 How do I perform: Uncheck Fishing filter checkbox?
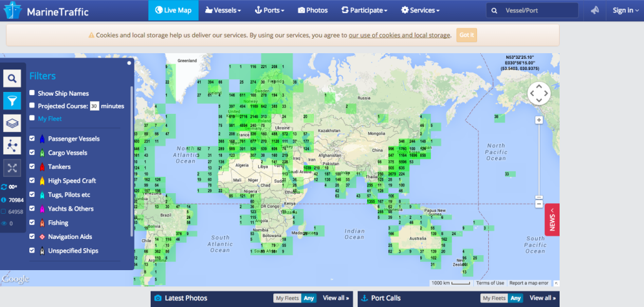click(32, 223)
